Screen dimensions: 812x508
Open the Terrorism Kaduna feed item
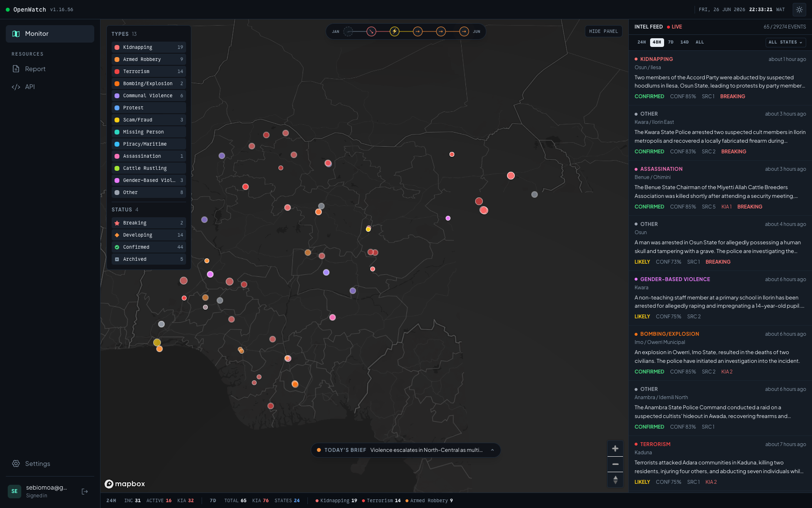tap(720, 463)
